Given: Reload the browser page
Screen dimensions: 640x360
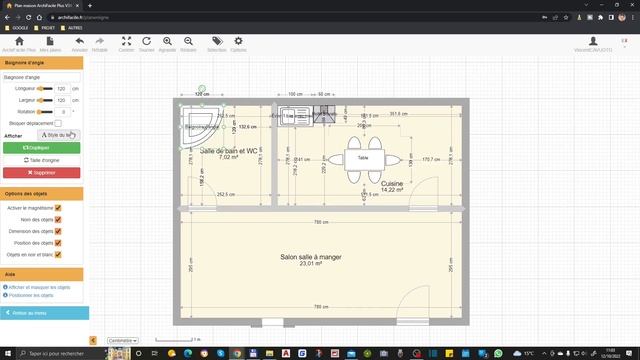Looking at the screenshot, I should 29,18.
